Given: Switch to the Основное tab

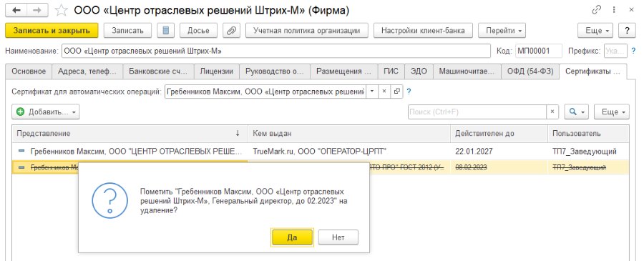Looking at the screenshot, I should [x=29, y=71].
